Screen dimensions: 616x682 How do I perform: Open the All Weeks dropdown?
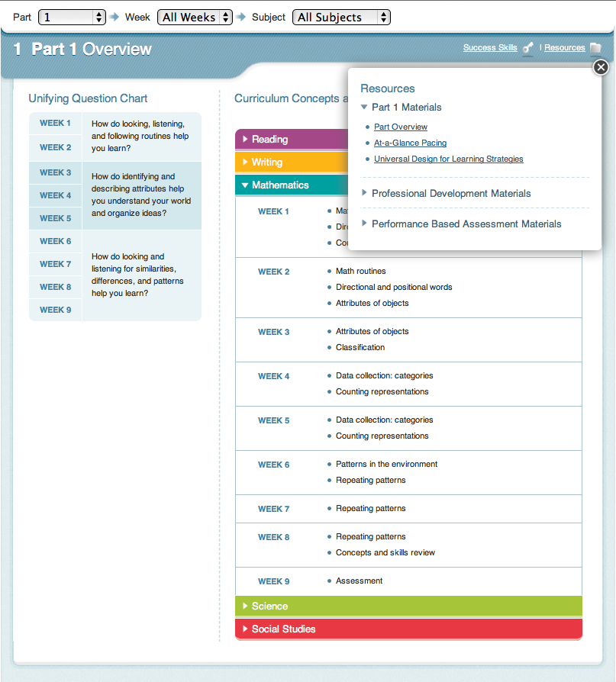[195, 17]
